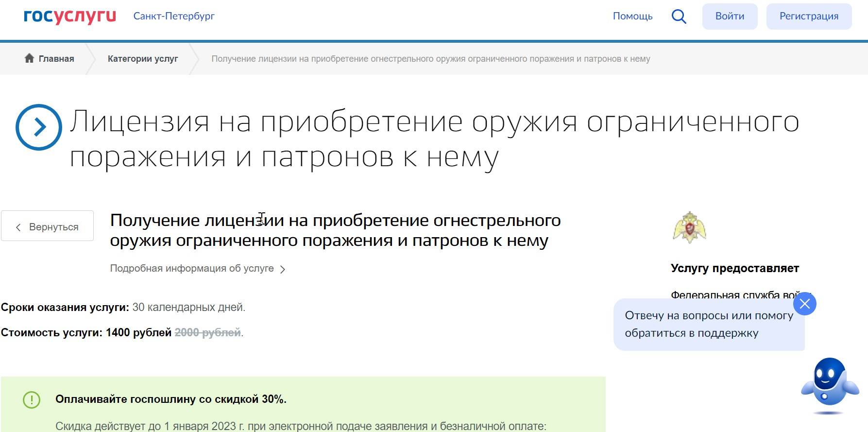This screenshot has width=868, height=432.
Task: Click the Регистрация button
Action: point(809,16)
